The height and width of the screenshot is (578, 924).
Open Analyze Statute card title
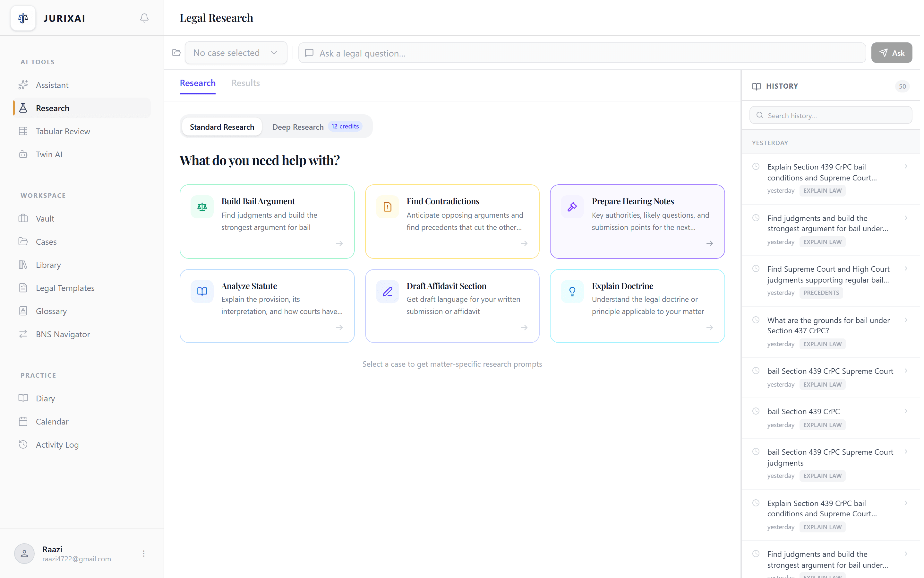pos(249,286)
